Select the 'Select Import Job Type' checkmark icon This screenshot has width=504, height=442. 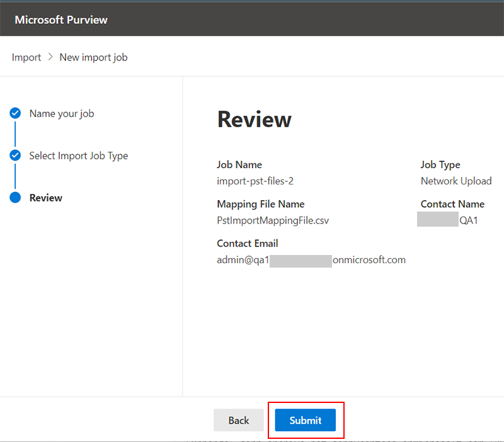coord(15,155)
